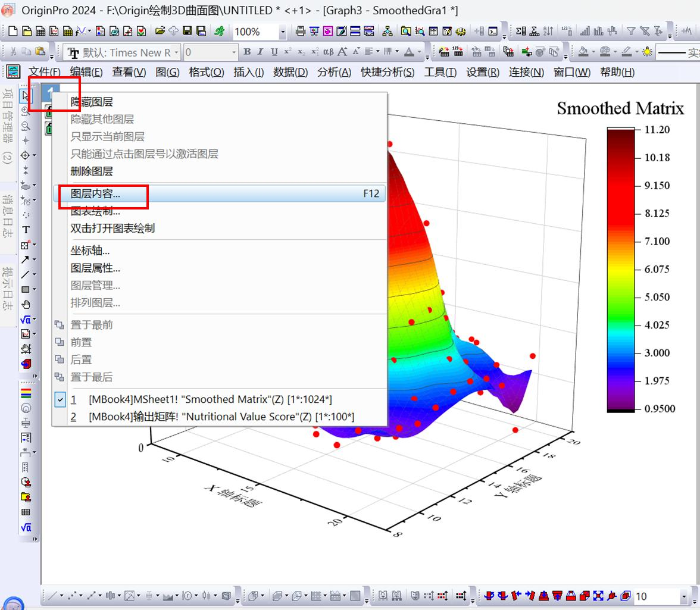The height and width of the screenshot is (610, 700).
Task: Choose 双击打开图表绘制 menu entry
Action: click(x=220, y=229)
